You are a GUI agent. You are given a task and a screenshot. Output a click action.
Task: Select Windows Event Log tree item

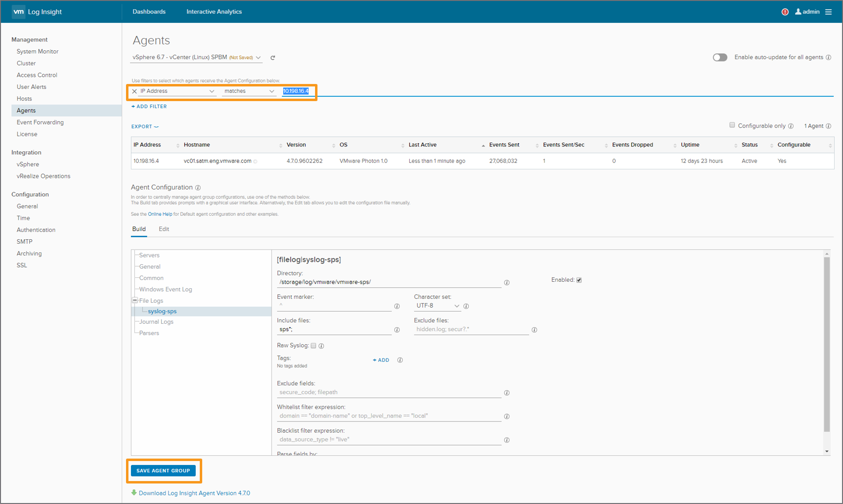166,290
